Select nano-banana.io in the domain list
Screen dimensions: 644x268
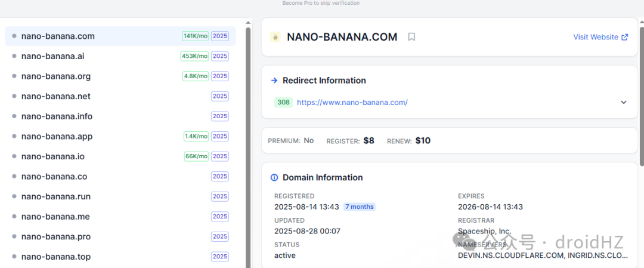click(x=120, y=156)
